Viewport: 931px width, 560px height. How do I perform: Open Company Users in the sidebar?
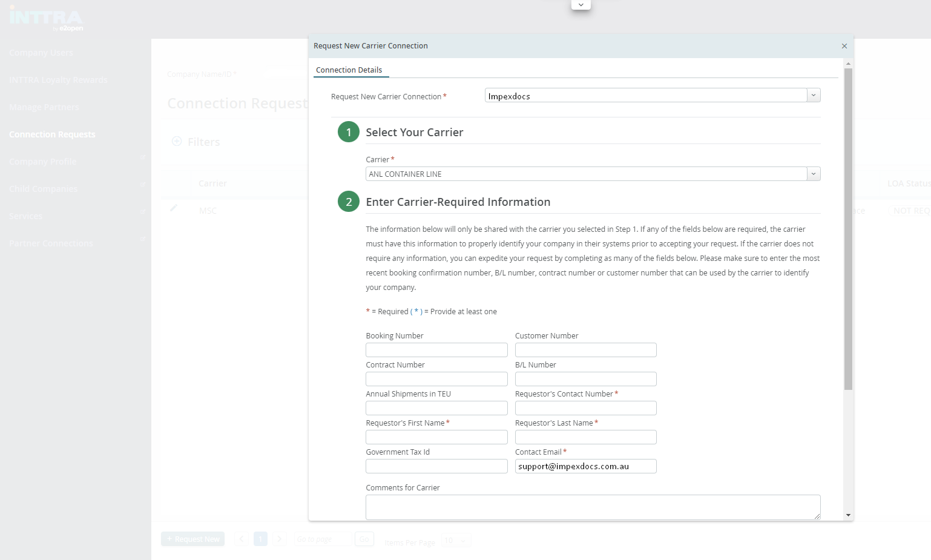coord(41,53)
